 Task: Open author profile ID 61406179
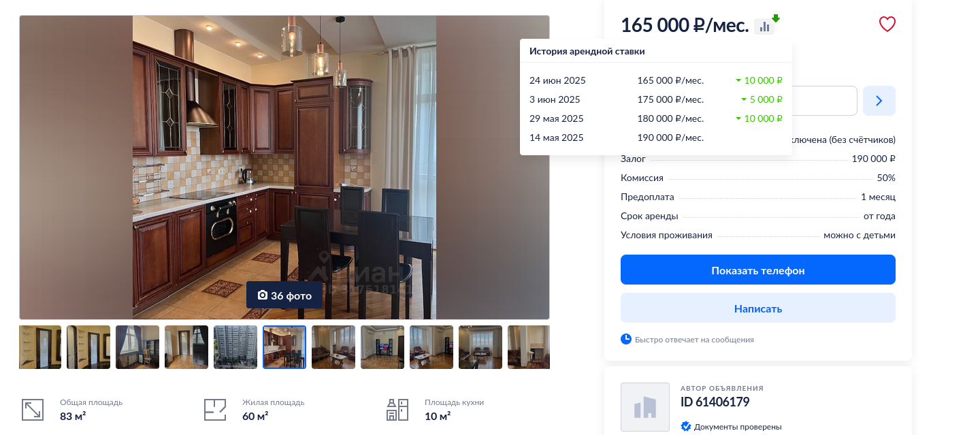[x=715, y=402]
